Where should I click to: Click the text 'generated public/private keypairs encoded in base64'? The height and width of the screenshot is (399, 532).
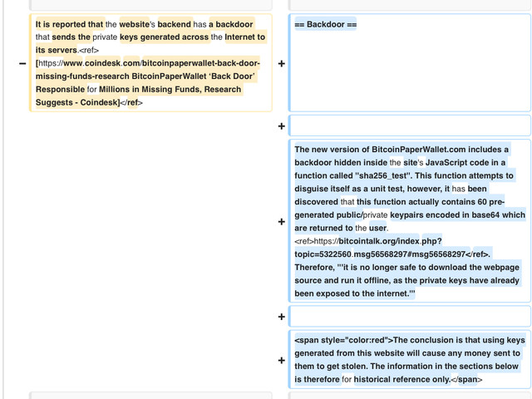click(x=397, y=215)
